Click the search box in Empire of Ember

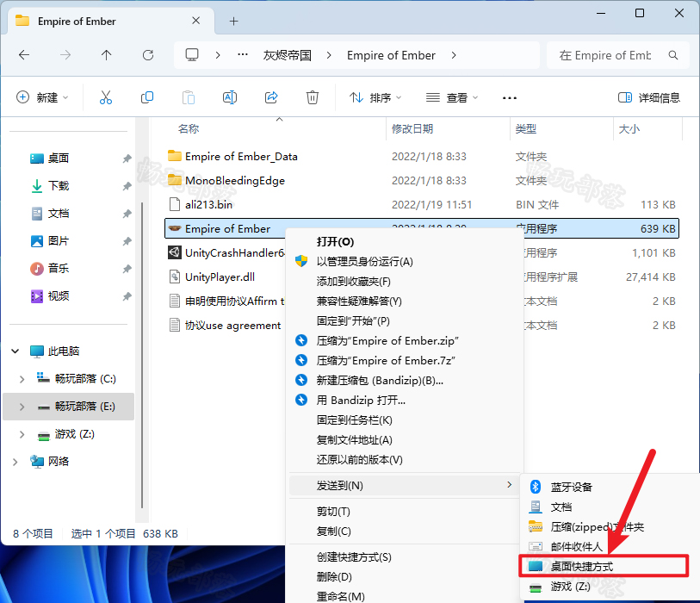point(618,55)
